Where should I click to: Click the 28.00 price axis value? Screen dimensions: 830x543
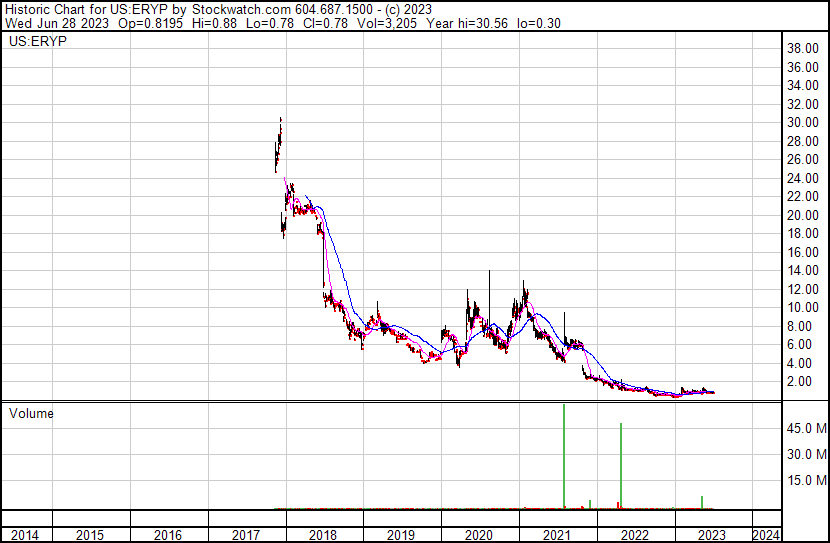coord(803,141)
